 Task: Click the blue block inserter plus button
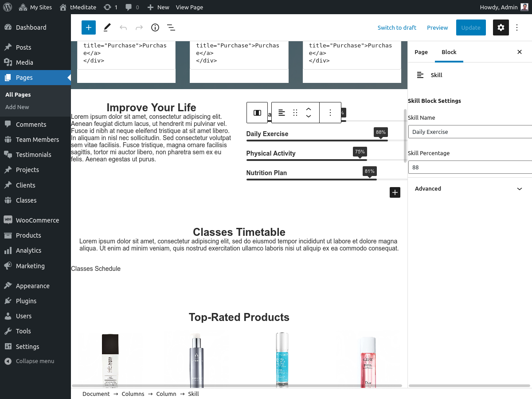[x=89, y=27]
